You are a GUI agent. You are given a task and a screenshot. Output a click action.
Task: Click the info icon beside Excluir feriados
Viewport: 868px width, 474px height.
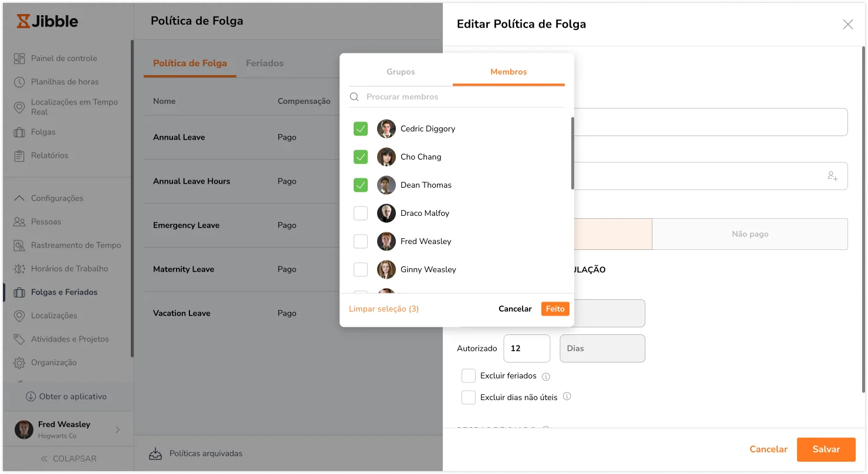pyautogui.click(x=546, y=377)
